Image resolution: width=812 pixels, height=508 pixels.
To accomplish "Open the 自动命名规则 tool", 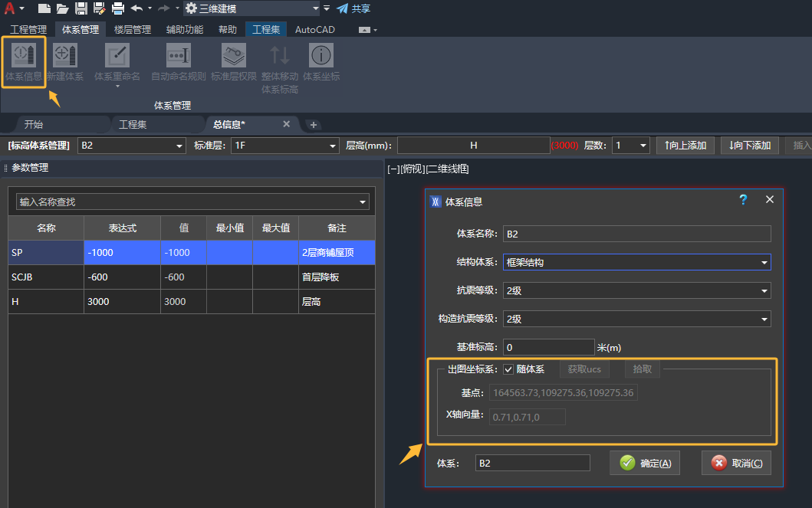I will [179, 55].
